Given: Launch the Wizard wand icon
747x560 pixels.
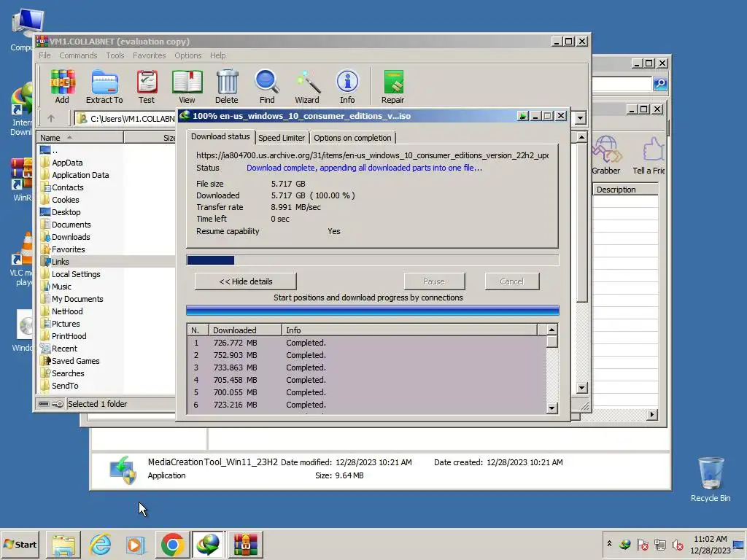Looking at the screenshot, I should tap(307, 86).
